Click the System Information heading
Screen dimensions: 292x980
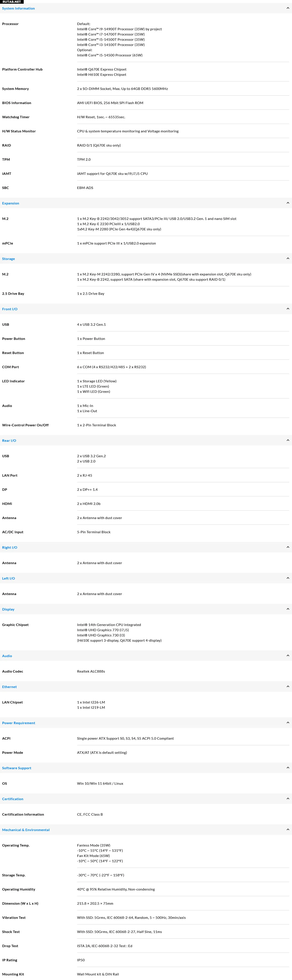18,8
